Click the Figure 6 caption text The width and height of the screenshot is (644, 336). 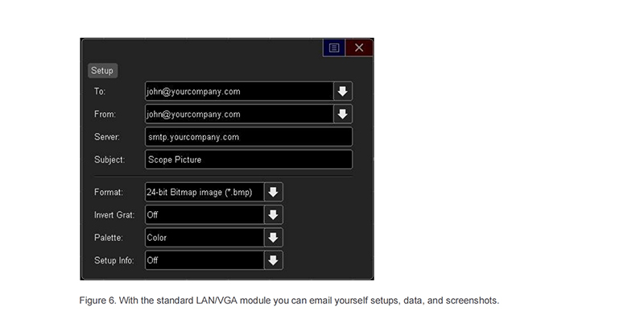pyautogui.click(x=289, y=301)
